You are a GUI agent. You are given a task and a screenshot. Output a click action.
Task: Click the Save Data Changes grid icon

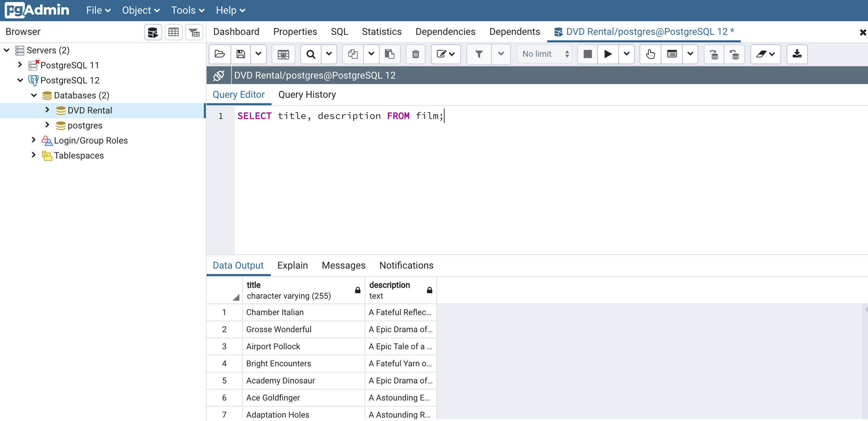pos(283,54)
